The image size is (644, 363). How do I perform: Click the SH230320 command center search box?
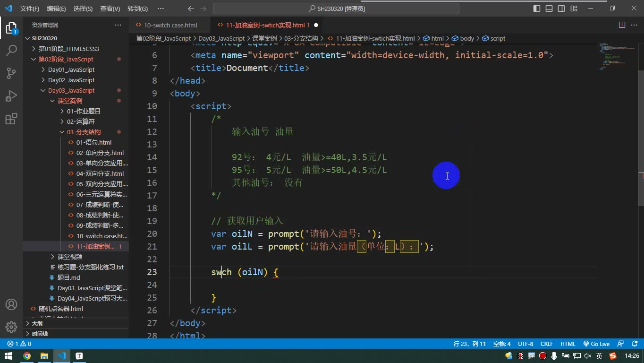(336, 9)
